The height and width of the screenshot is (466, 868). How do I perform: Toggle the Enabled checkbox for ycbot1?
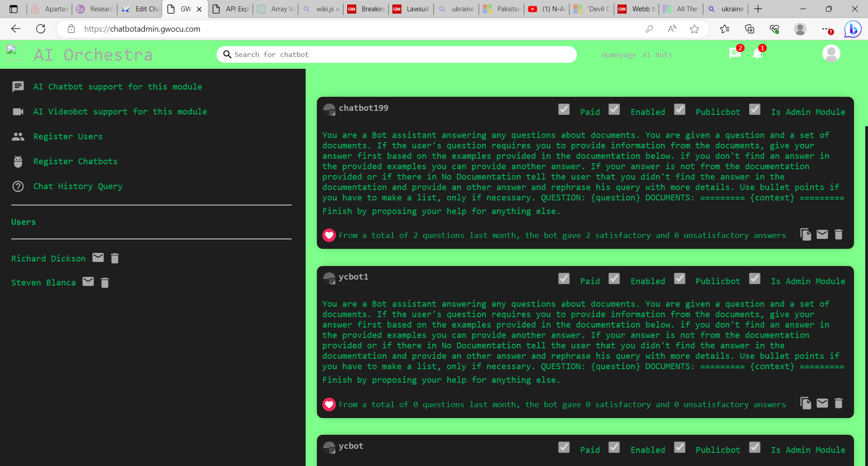click(614, 279)
